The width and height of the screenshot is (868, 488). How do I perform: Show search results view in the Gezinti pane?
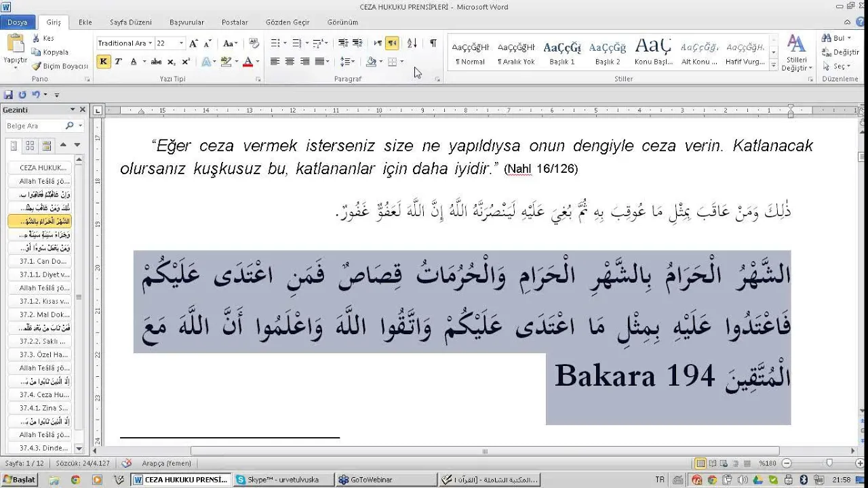(46, 145)
